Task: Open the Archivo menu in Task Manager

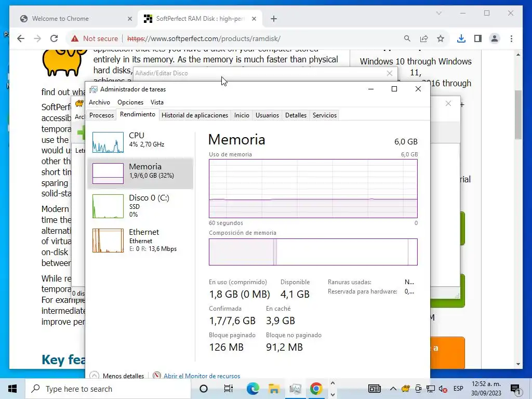Action: point(99,102)
